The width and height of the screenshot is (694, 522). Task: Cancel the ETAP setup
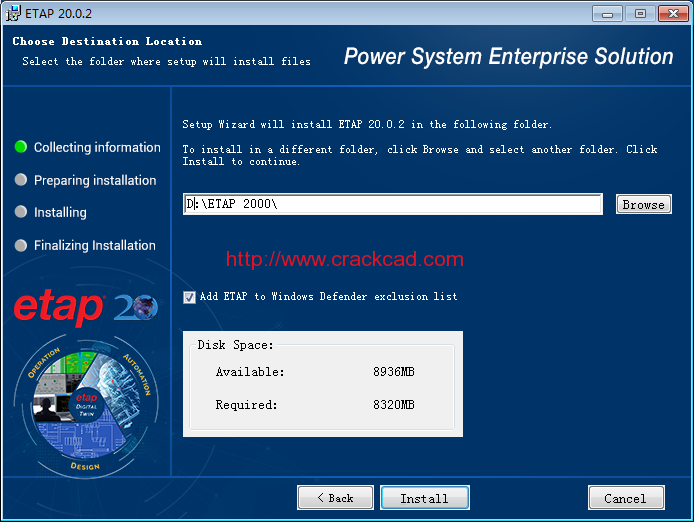click(626, 498)
